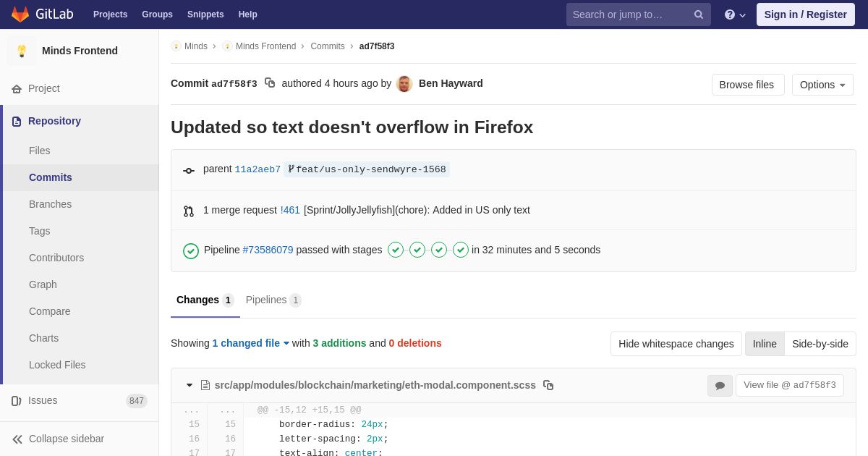Click the Search or jump to field
Image resolution: width=868 pixels, height=456 pixels.
628,14
